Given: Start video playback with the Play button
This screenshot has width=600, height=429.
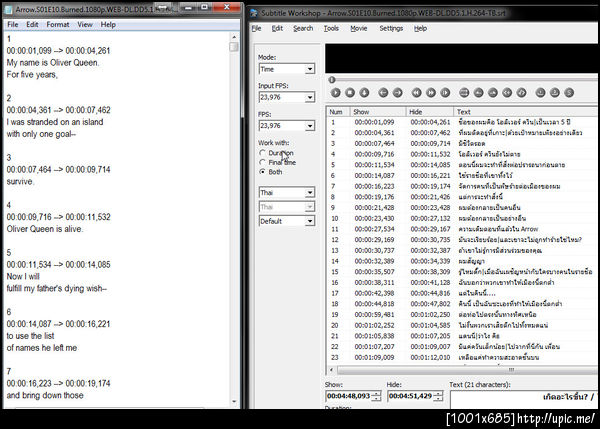Looking at the screenshot, I should (x=336, y=93).
